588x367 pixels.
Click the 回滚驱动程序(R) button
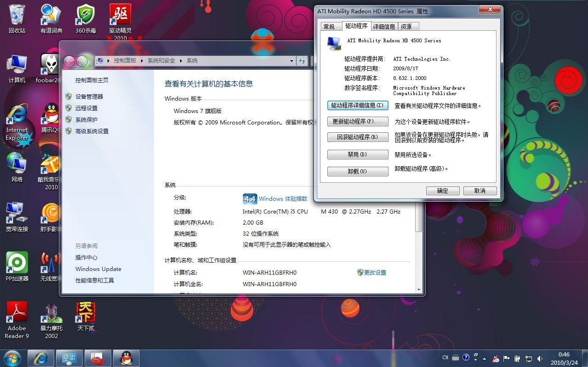click(358, 137)
